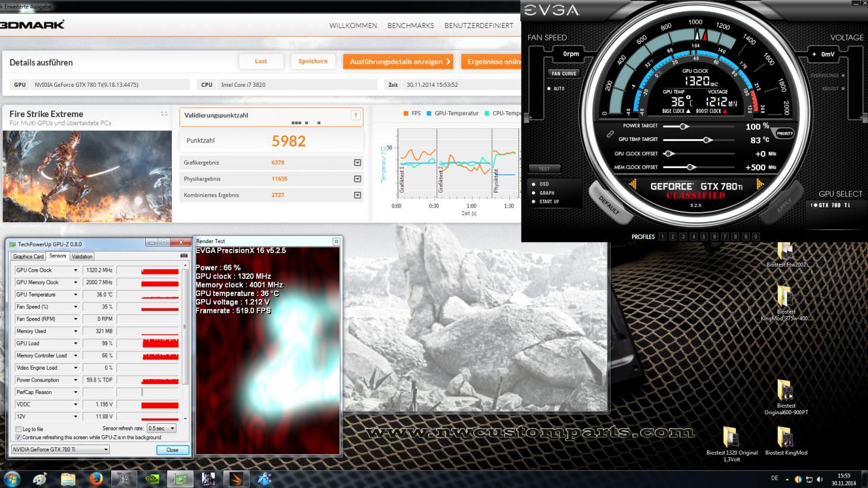Open the GPU Memory Clock sensor dropdown
The height and width of the screenshot is (488, 868).
tap(76, 282)
